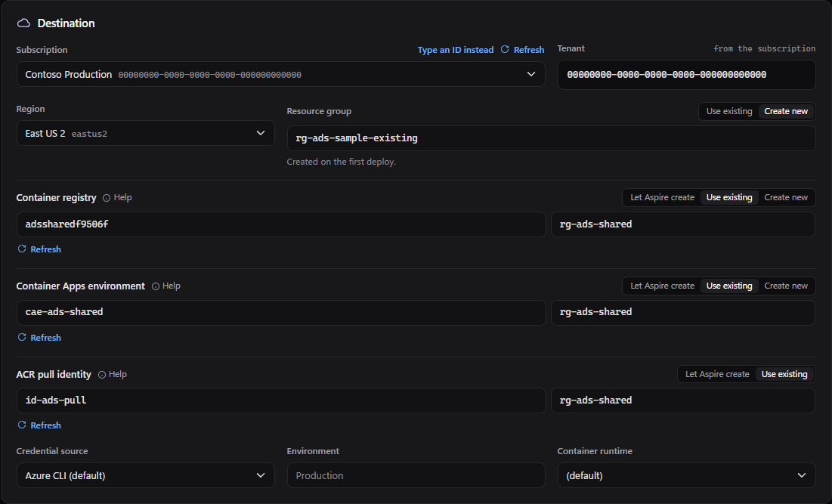Focus the Container registry rg-ads-shared field
This screenshot has width=832, height=504.
pos(683,224)
